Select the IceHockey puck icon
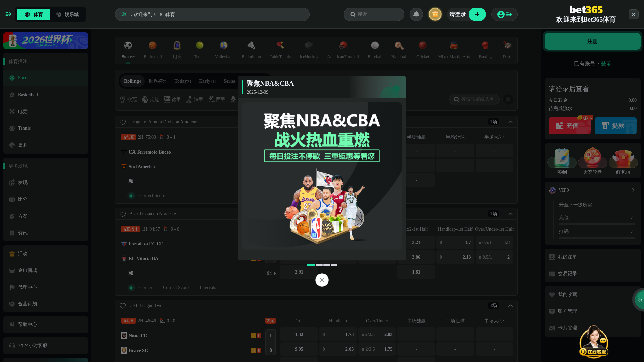The height and width of the screenshot is (362, 644). click(309, 45)
